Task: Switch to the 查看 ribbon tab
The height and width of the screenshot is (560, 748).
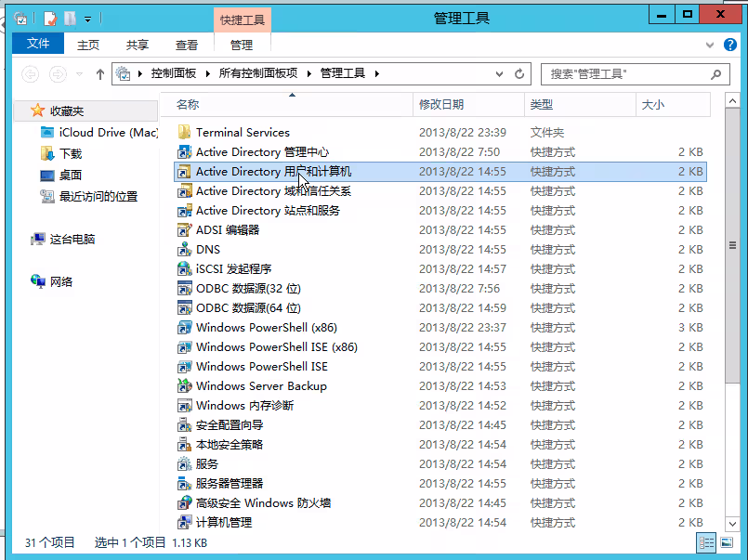Action: [187, 45]
